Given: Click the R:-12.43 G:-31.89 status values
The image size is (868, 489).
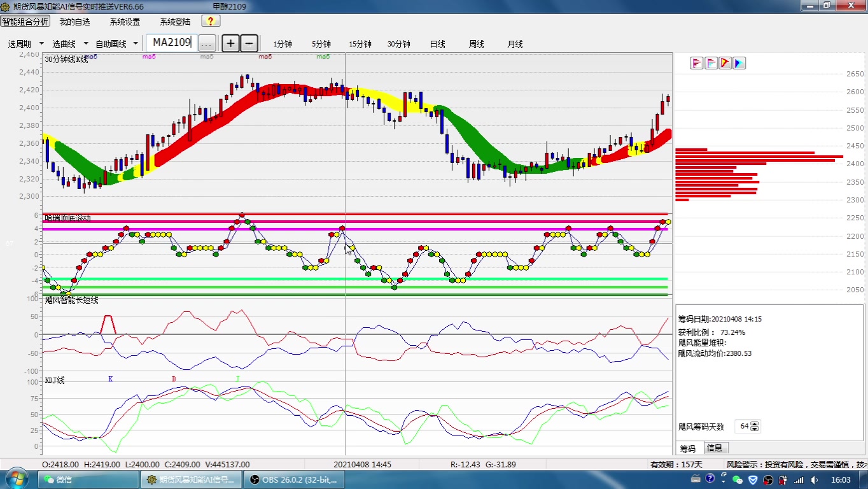Looking at the screenshot, I should tap(483, 465).
